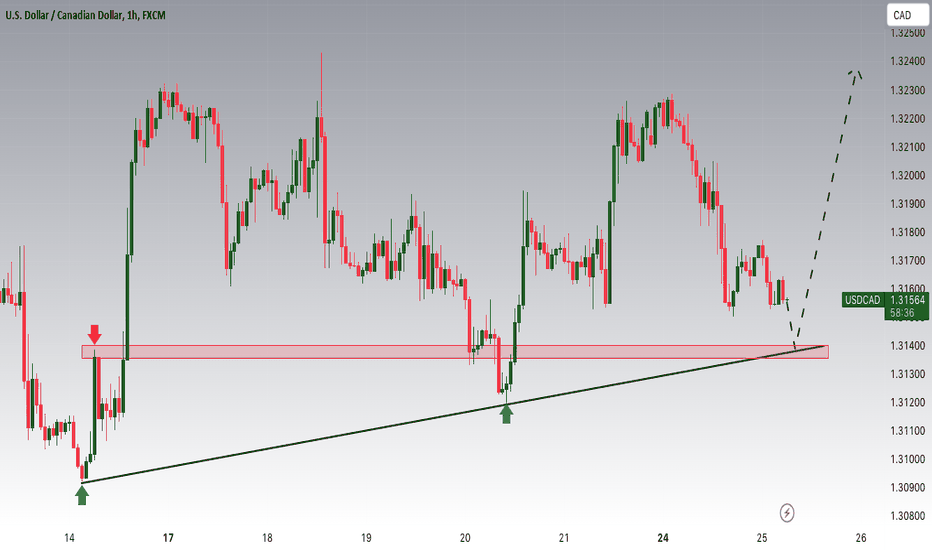
Task: Click date 24 on the time axis
Action: 663,538
